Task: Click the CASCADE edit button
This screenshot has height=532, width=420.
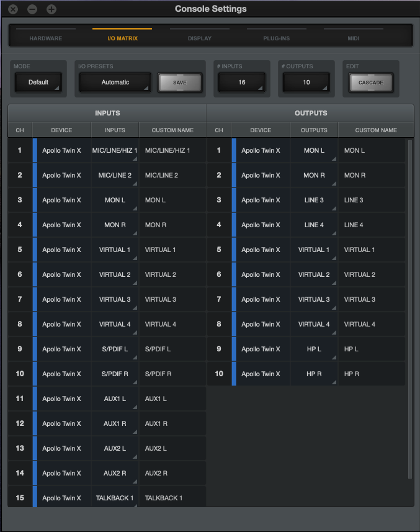Action: (371, 83)
